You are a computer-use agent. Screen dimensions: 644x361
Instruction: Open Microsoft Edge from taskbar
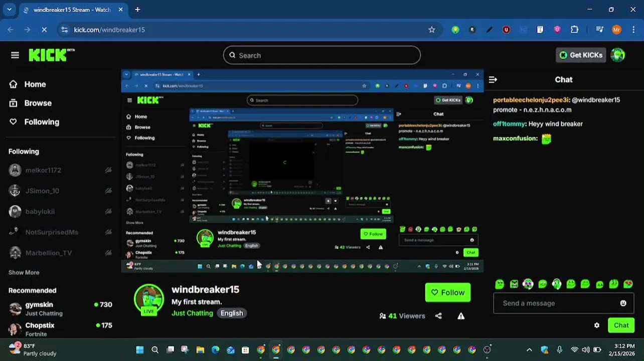(x=215, y=350)
